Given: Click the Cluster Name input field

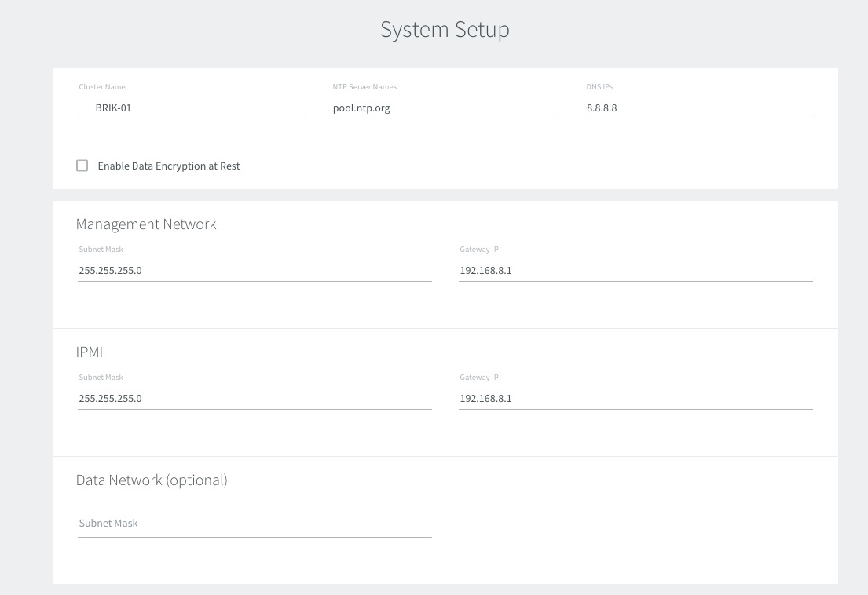Looking at the screenshot, I should click(190, 108).
